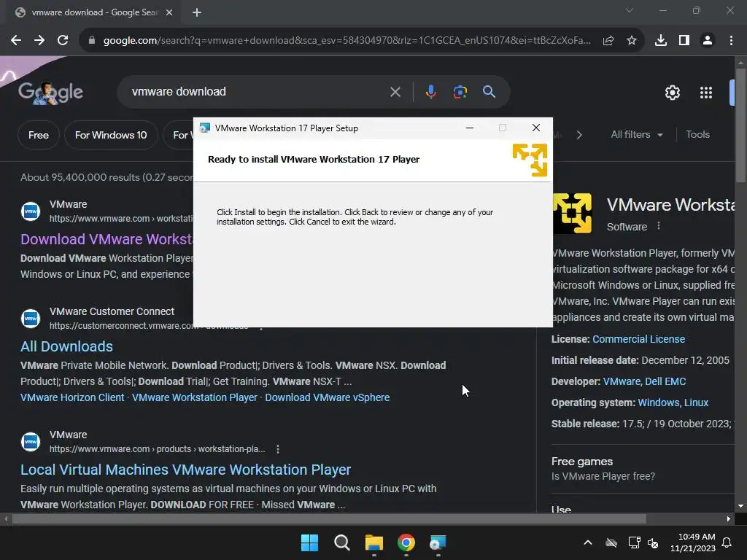
Task: Open Google quick settings gear
Action: point(672,93)
